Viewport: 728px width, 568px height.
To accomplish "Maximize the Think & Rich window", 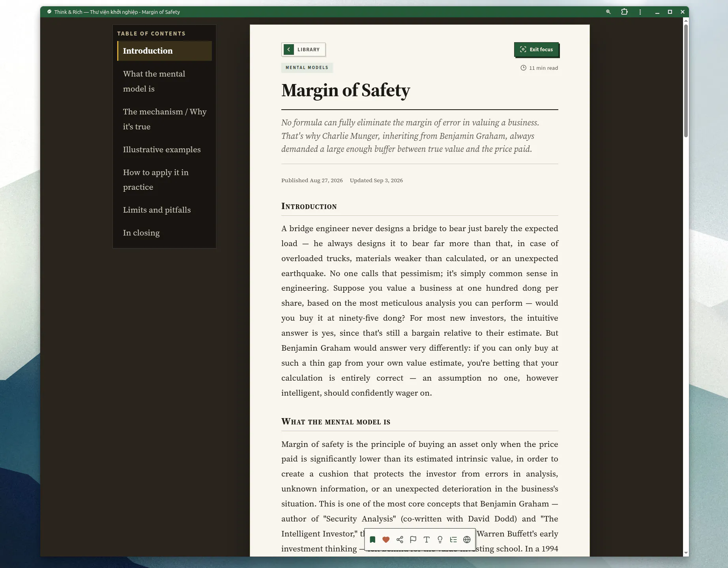I will (670, 12).
